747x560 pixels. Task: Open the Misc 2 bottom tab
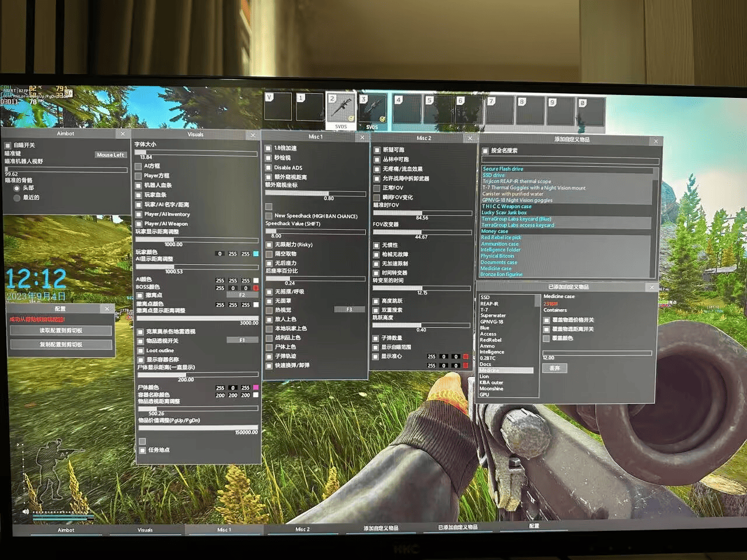pos(302,529)
